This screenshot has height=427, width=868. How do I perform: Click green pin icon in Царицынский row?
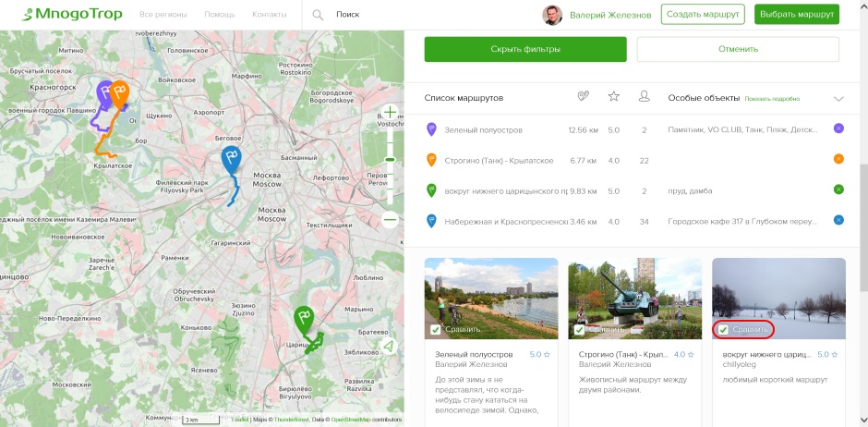431,190
